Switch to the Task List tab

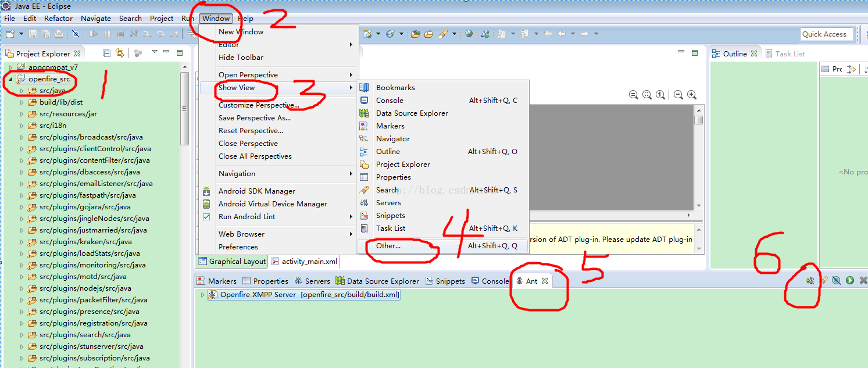point(784,53)
